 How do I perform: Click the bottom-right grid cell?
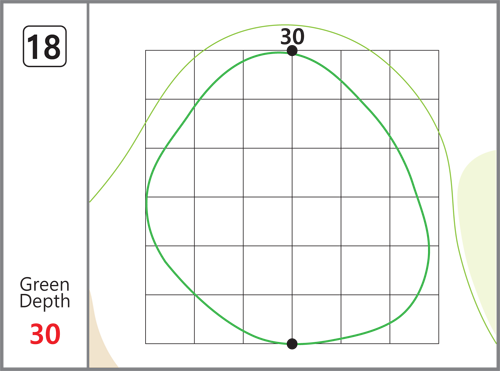(x=414, y=319)
